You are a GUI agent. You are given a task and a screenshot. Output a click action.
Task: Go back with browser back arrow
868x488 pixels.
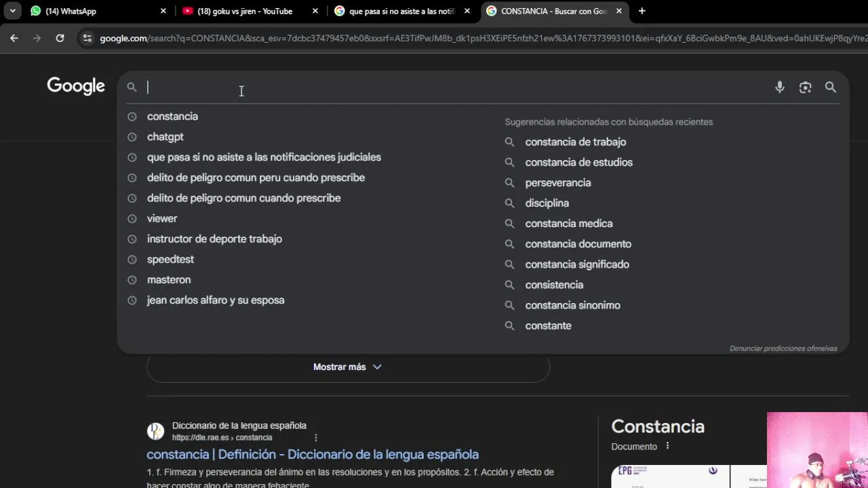coord(14,38)
